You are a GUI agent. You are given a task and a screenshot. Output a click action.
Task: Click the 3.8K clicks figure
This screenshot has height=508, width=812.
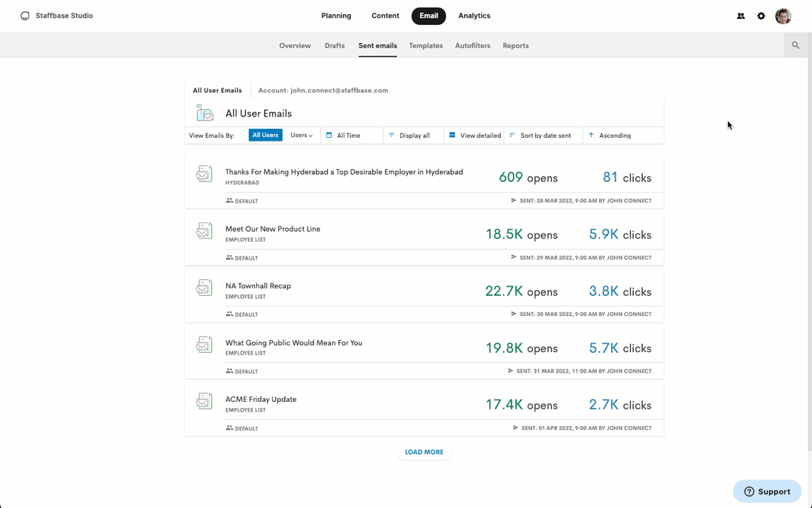[620, 291]
